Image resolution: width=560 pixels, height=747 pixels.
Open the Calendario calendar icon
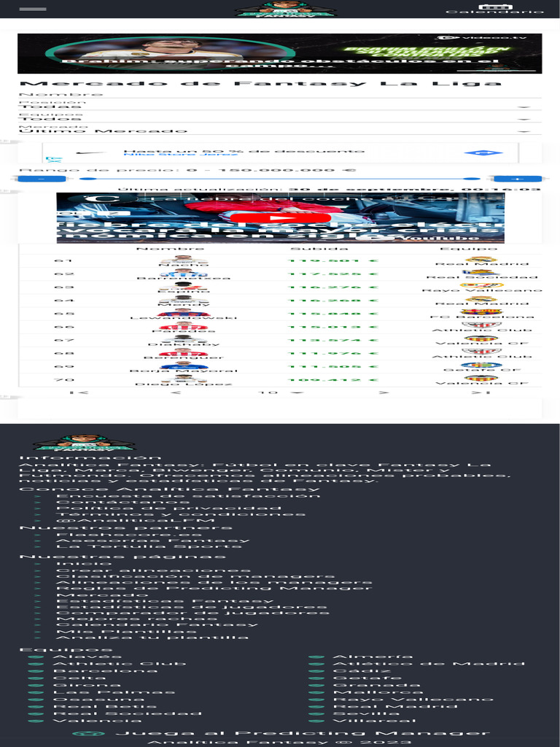coord(495,7)
